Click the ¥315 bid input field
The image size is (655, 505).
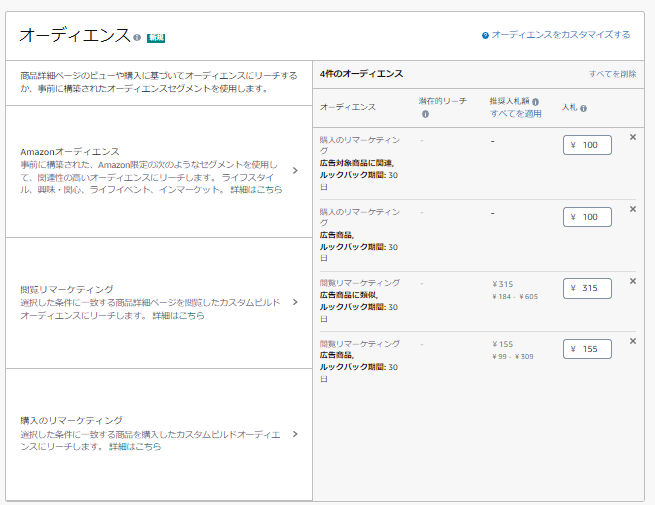[x=587, y=288]
